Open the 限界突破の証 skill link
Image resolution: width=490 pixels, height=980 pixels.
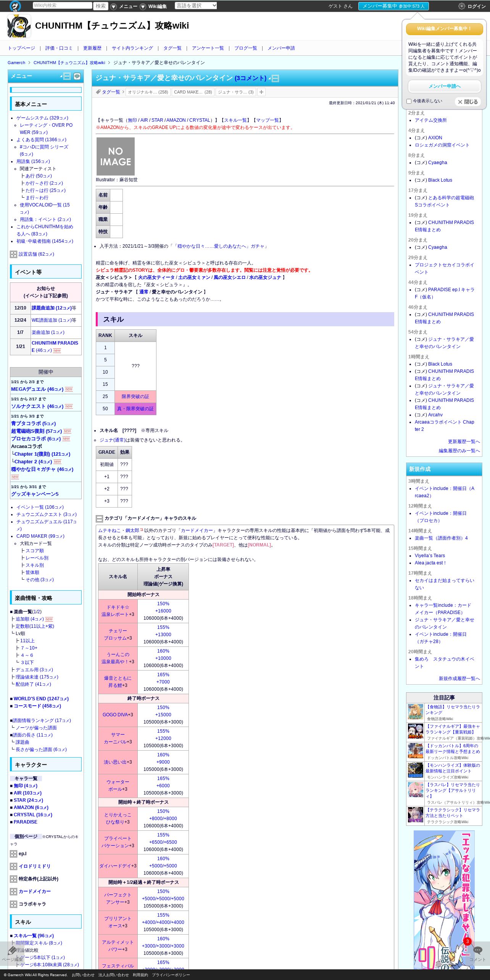click(135, 397)
